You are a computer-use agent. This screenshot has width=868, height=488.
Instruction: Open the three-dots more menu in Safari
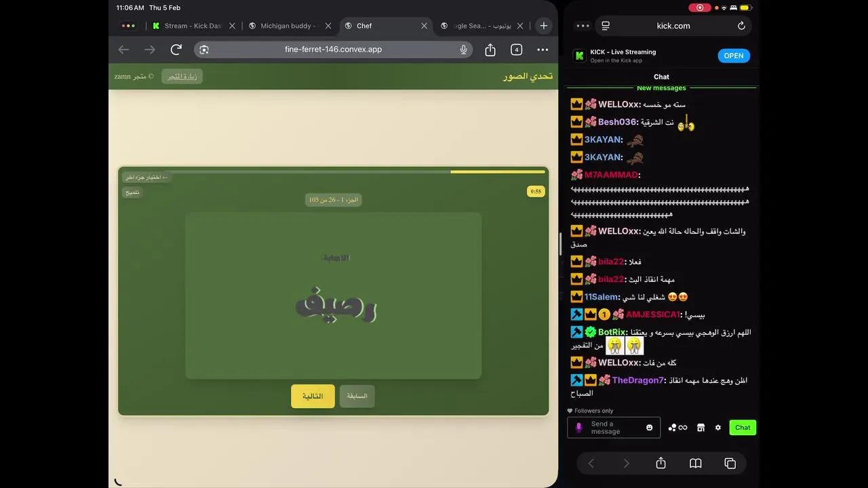(542, 49)
